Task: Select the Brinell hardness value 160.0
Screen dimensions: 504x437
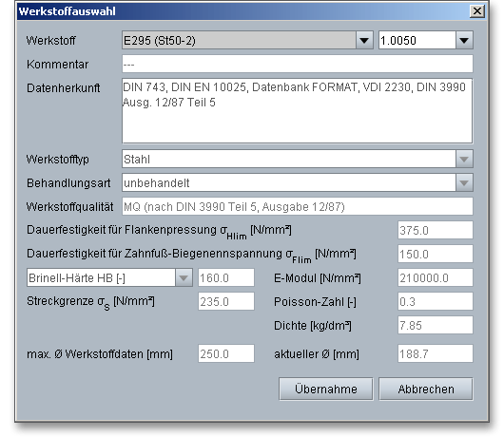Action: pos(226,277)
